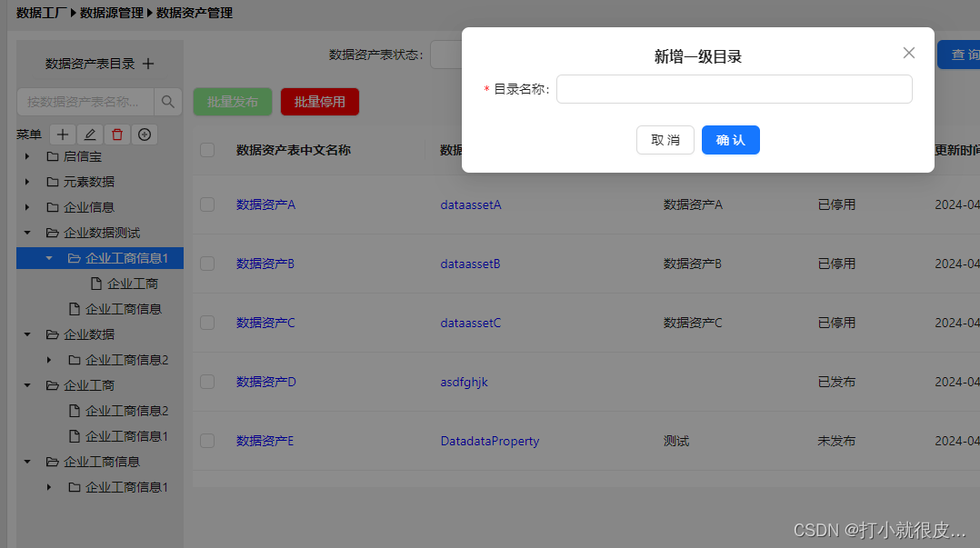980x548 pixels.
Task: Click the 数据资产表中文名称 column header
Action: click(293, 150)
